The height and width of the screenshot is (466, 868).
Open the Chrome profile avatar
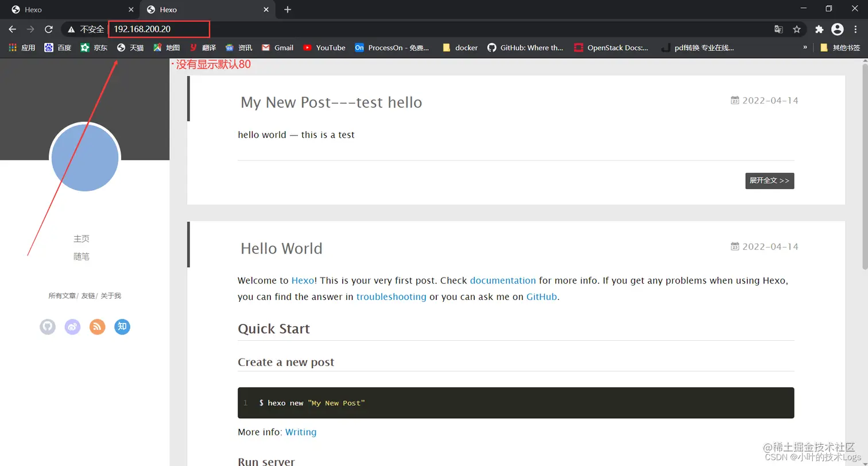(838, 29)
